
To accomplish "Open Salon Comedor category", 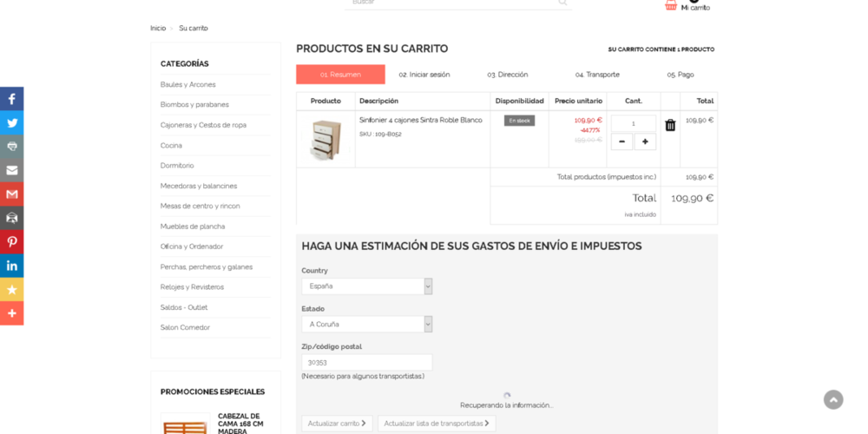I will coord(186,328).
